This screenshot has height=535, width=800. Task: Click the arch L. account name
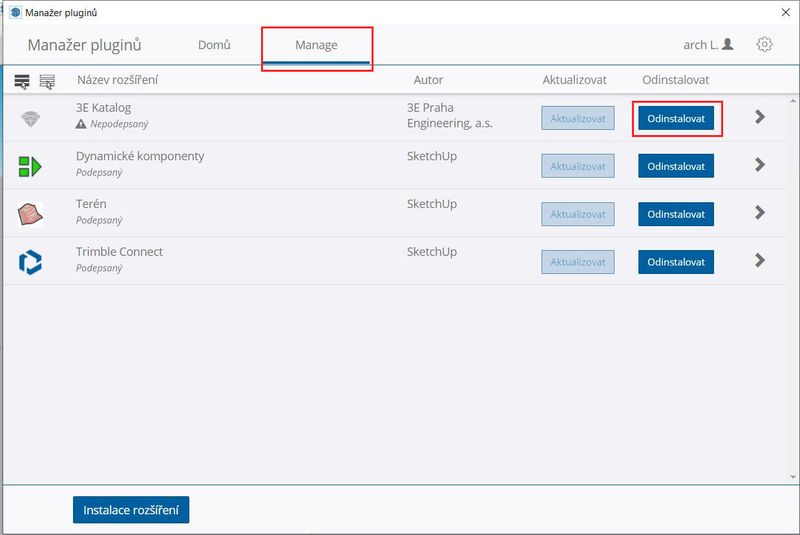701,45
